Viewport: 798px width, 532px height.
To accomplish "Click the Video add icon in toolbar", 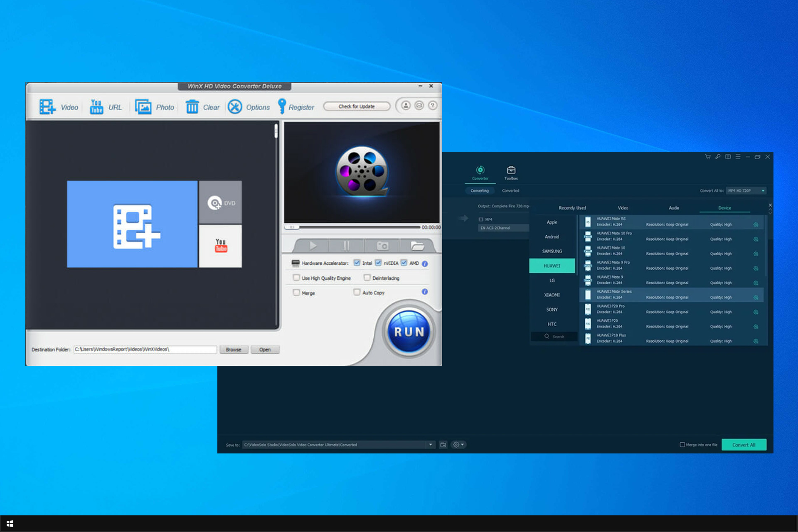I will coord(47,107).
